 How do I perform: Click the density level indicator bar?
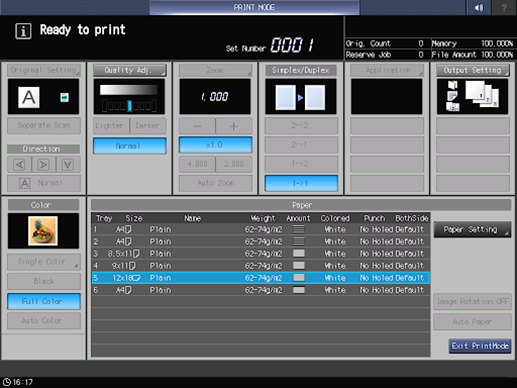coord(129,106)
